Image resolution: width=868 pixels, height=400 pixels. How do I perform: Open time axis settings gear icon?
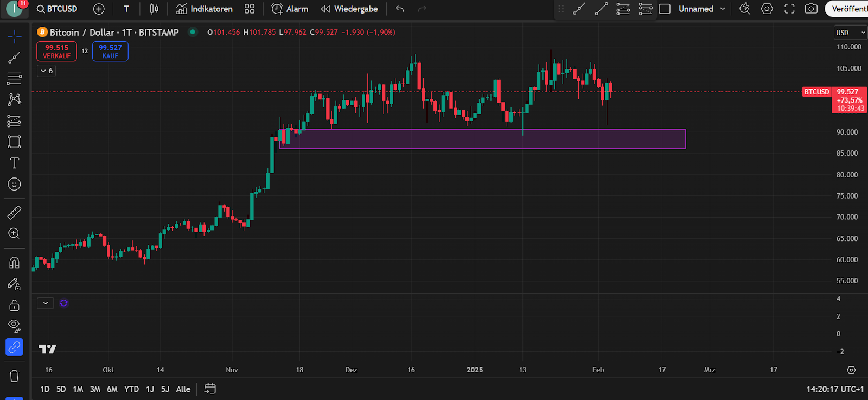851,370
